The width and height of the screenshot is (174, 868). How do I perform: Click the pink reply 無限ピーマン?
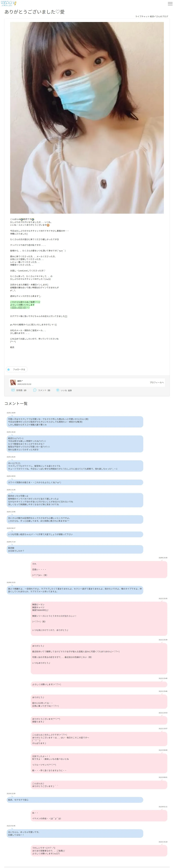[99, 619]
